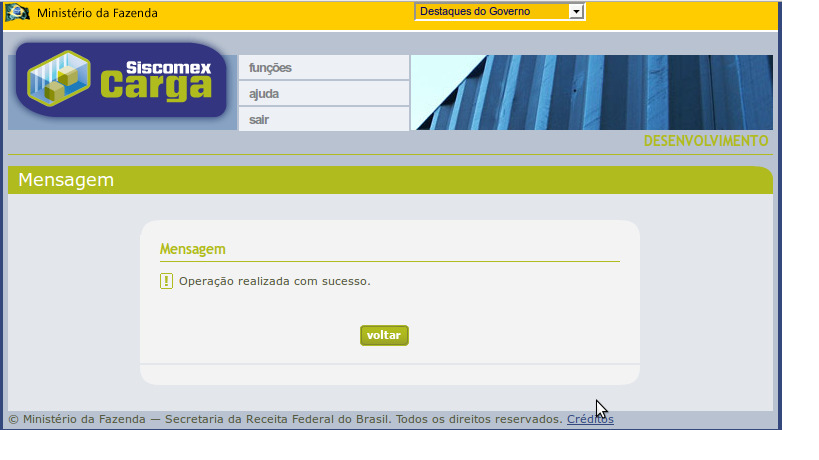The width and height of the screenshot is (819, 460).
Task: Click the text 'Operação realizada com sucesso.'
Action: tap(275, 281)
